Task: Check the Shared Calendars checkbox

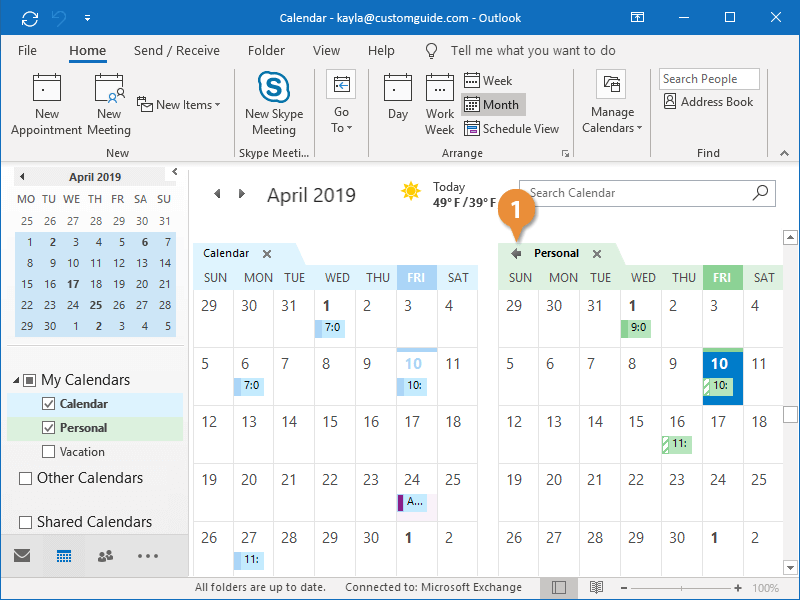Action: pos(25,522)
